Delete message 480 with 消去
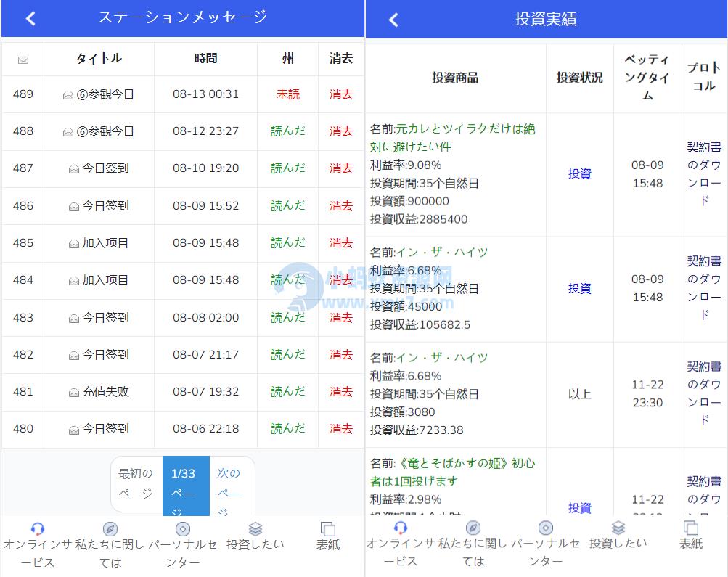 [341, 429]
